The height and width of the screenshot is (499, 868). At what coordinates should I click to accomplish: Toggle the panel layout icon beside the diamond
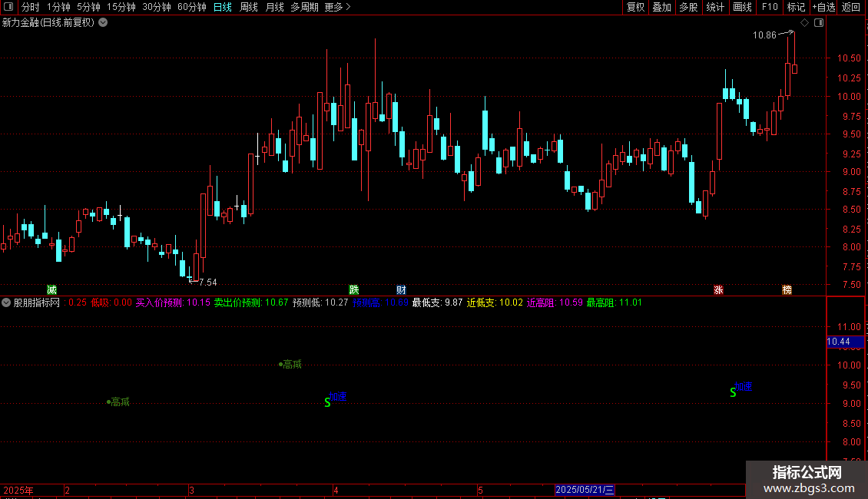819,23
